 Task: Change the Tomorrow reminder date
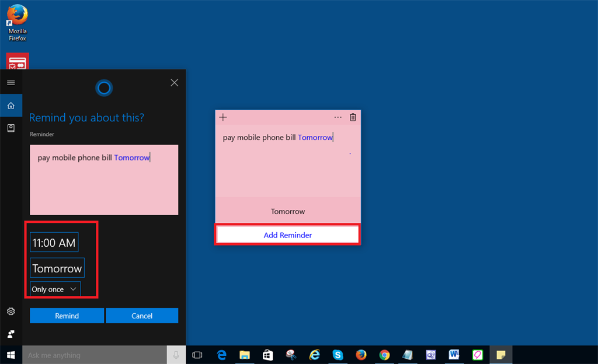point(57,268)
